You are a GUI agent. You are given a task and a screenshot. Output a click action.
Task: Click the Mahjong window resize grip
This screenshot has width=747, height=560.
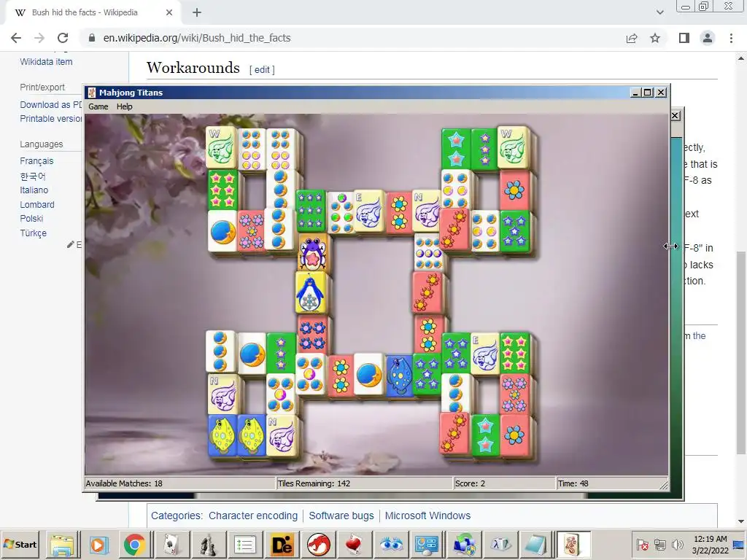click(x=664, y=485)
